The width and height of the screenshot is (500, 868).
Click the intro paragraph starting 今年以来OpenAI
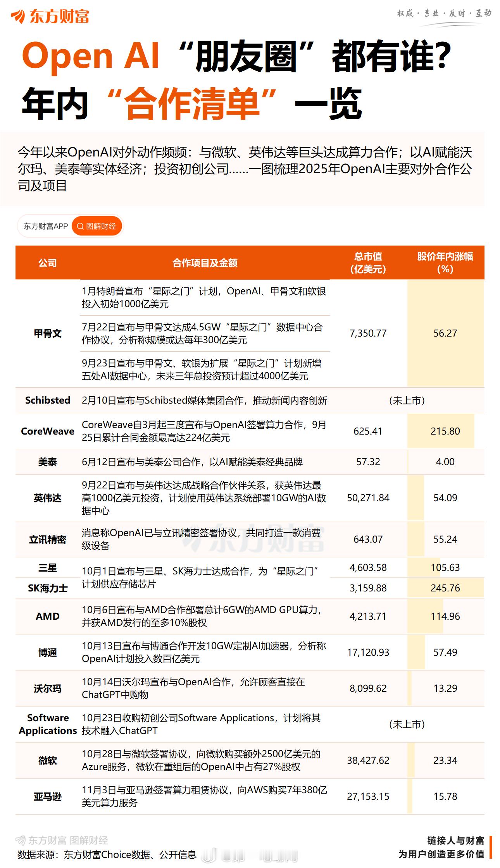(x=245, y=169)
